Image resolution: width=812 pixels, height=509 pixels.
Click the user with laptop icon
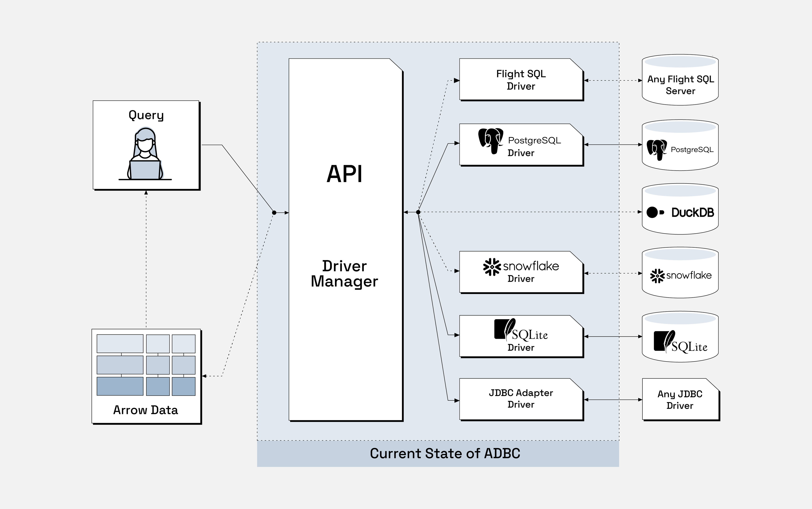[145, 154]
